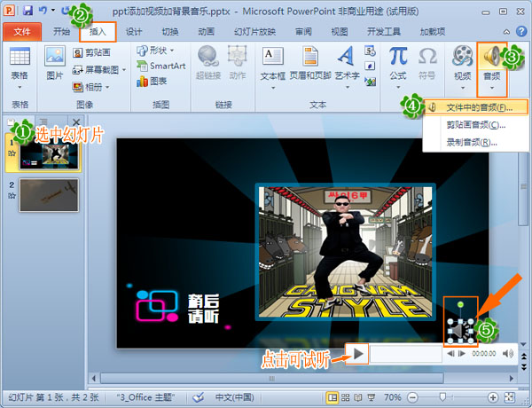Expand the 表格 table dropdown arrow
Viewport: 532px width, 408px height.
pos(20,87)
